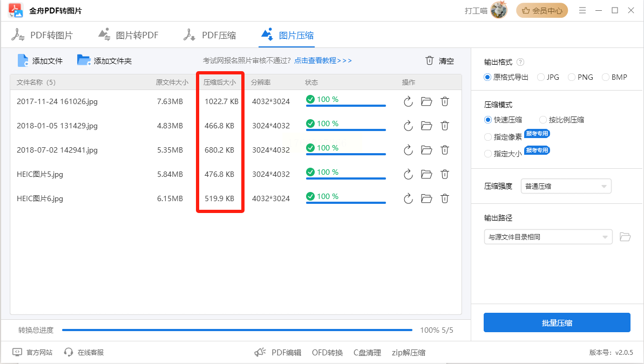
Task: Select PNG output format
Action: (572, 77)
